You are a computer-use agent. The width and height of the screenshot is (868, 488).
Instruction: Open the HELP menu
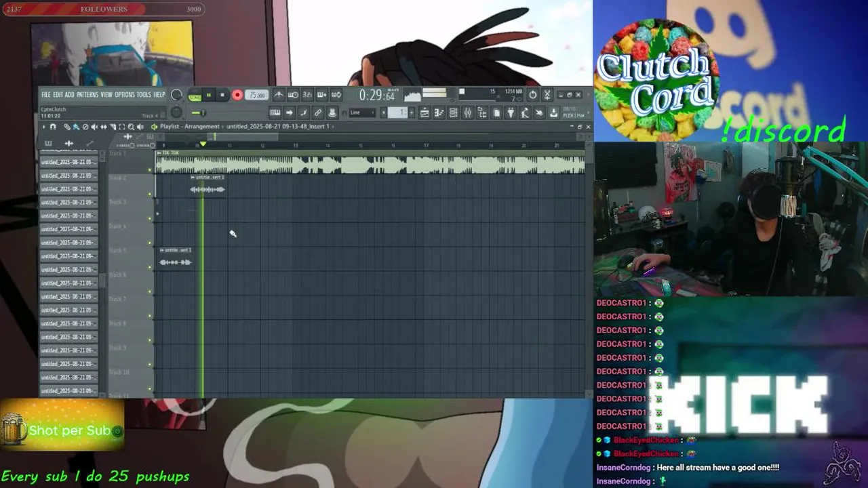click(159, 94)
